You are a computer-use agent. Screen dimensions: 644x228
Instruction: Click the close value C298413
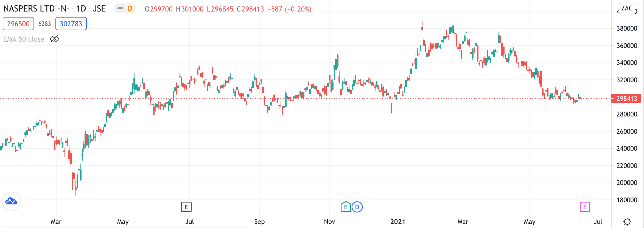tap(250, 9)
